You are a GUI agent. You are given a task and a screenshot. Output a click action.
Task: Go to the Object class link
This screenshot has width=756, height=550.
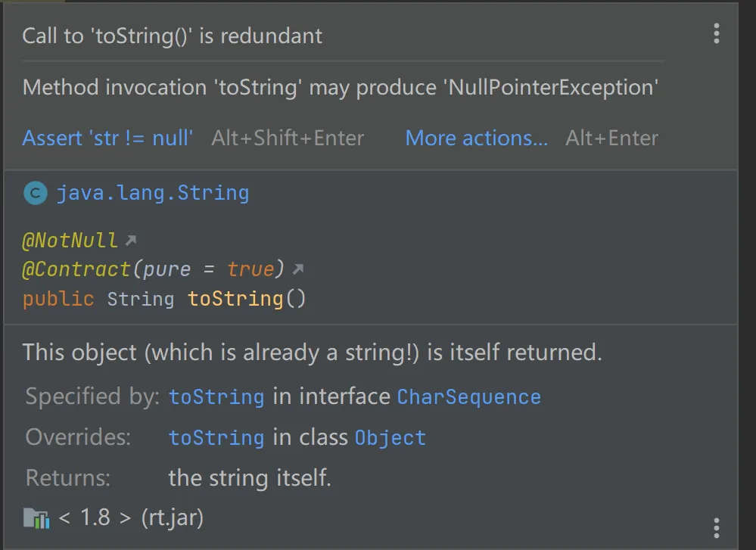pos(390,438)
